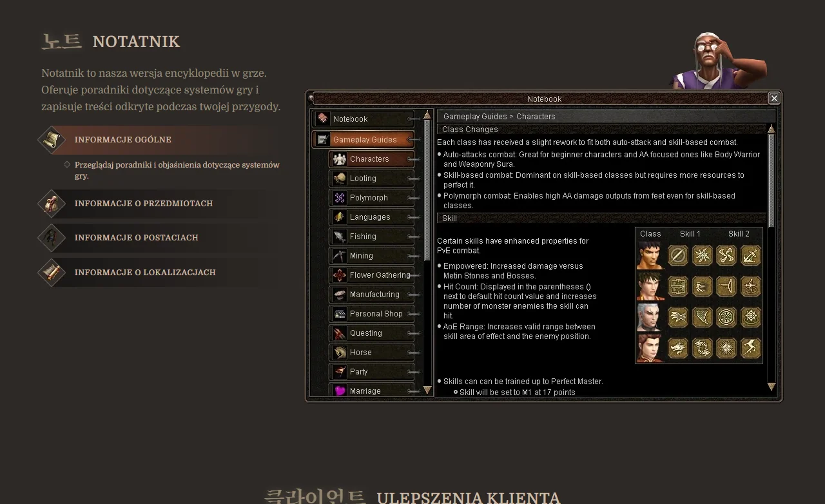Click the guide content scrollbar thumb
Viewport: 825px width, 504px height.
(x=772, y=180)
